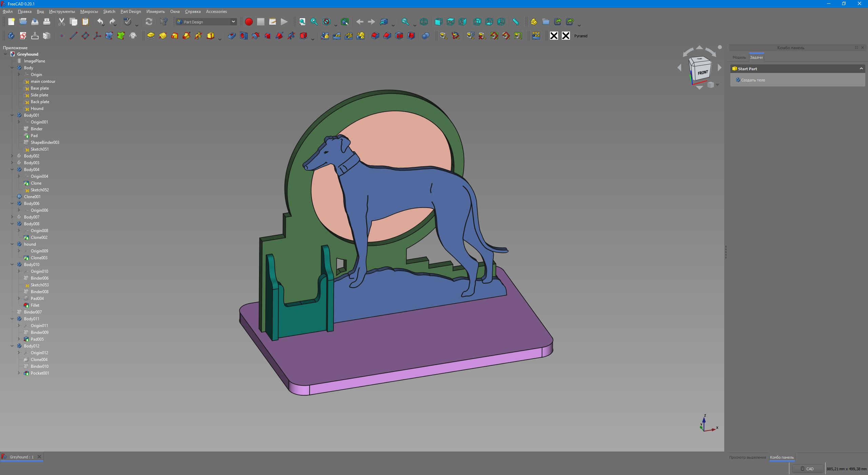The width and height of the screenshot is (868, 475).
Task: Expand the Body002 tree node
Action: coord(12,156)
